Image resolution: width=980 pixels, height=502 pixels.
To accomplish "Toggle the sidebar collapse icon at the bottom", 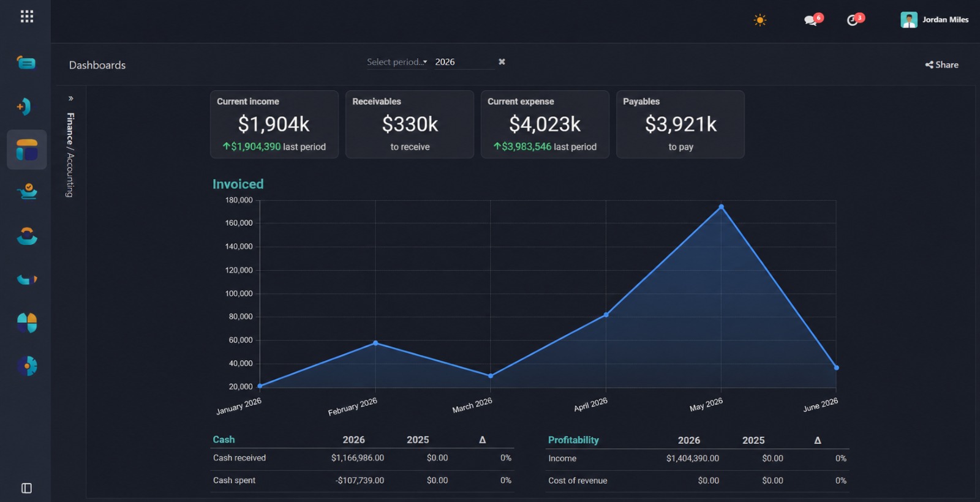I will coord(26,488).
